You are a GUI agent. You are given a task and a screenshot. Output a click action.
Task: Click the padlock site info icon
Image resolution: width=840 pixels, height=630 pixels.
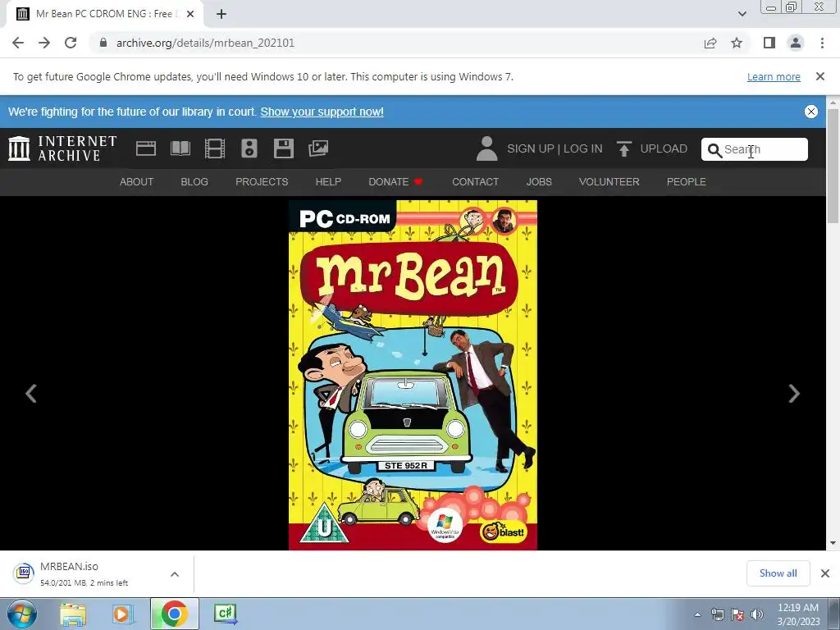(x=103, y=43)
